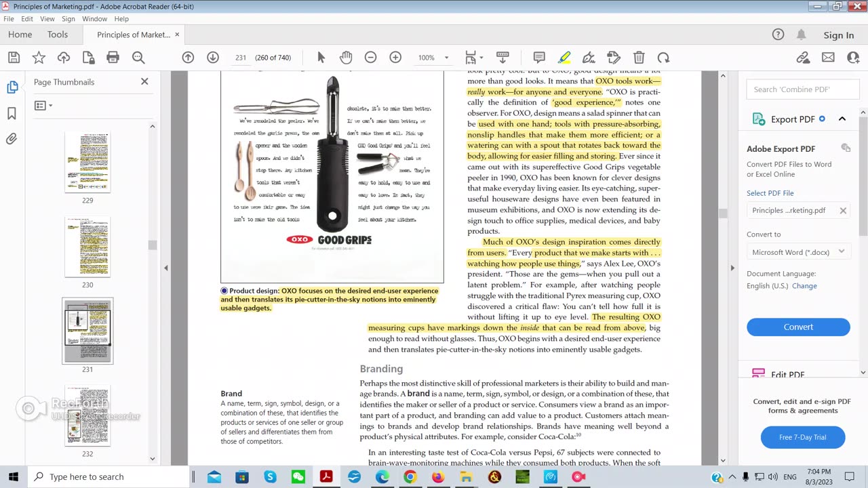Click the document vertical scrollbar thumb
The height and width of the screenshot is (488, 868).
[723, 214]
